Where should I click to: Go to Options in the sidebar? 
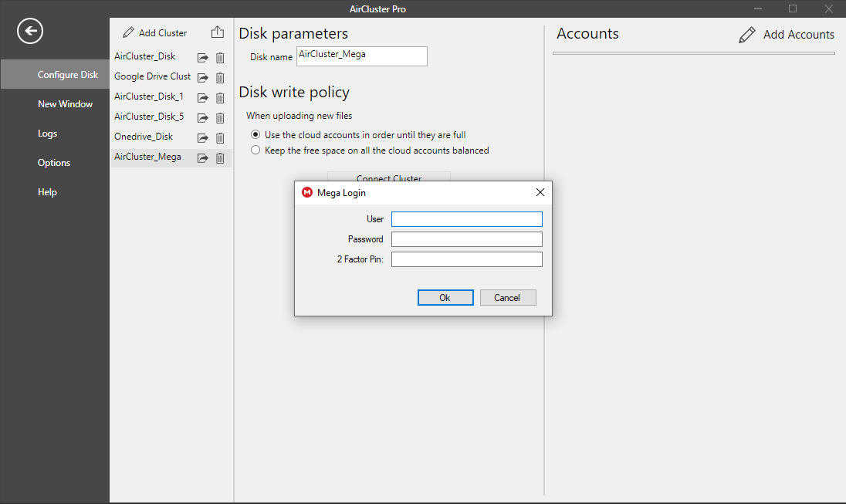[54, 163]
